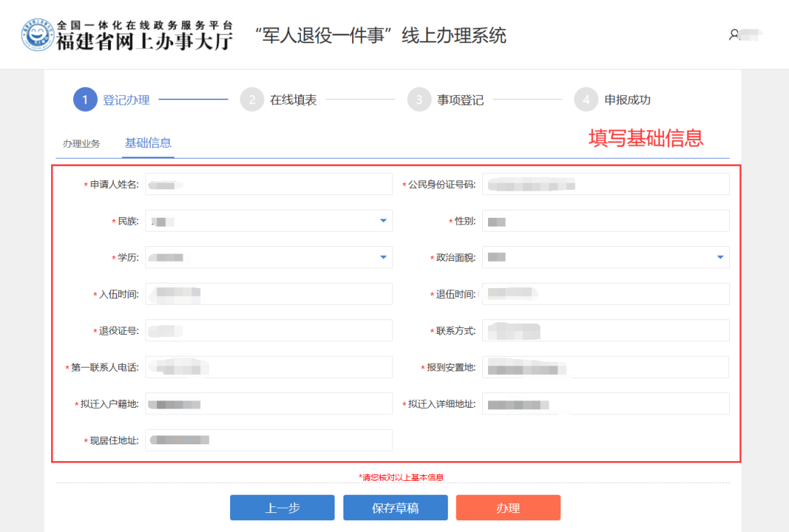Switch to the 办理业务 tab

click(81, 143)
